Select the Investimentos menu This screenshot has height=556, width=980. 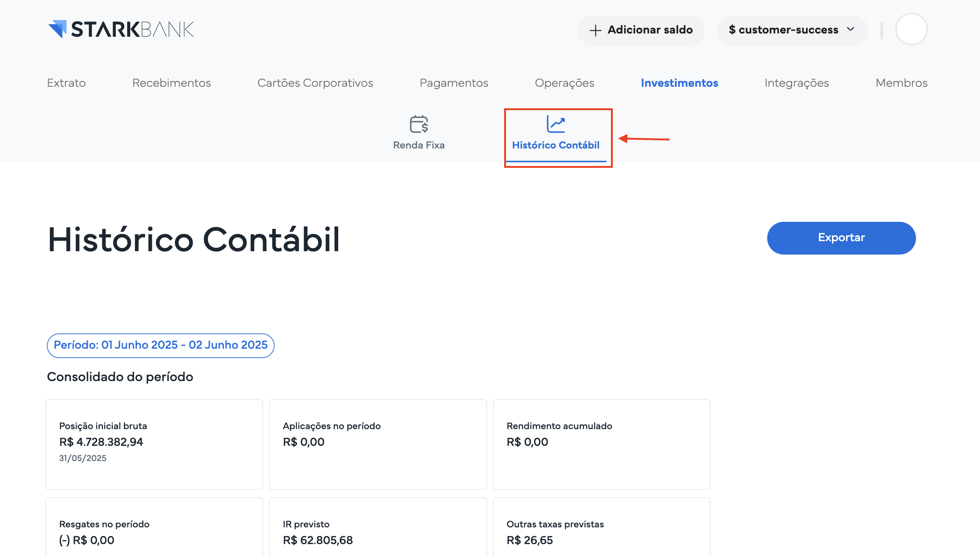click(679, 83)
